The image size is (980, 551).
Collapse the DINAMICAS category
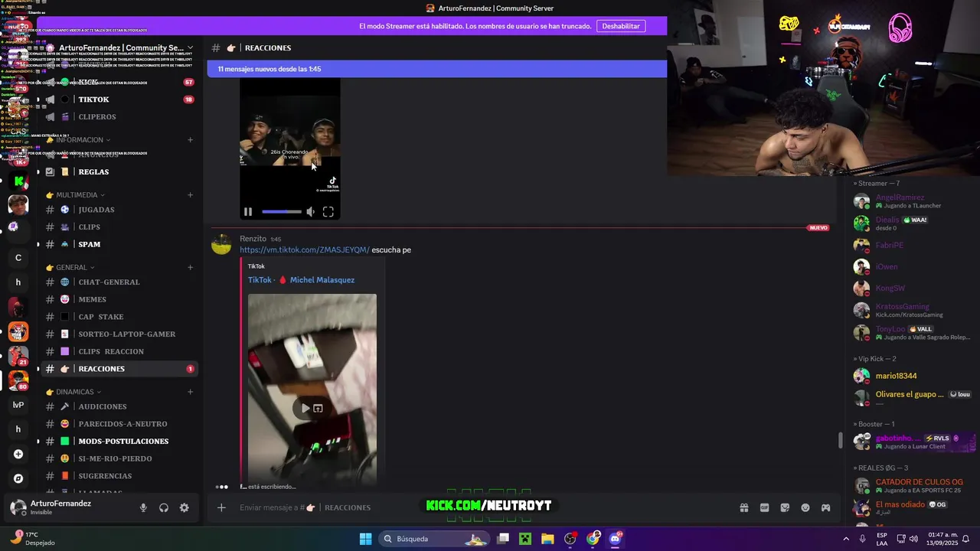click(x=73, y=392)
